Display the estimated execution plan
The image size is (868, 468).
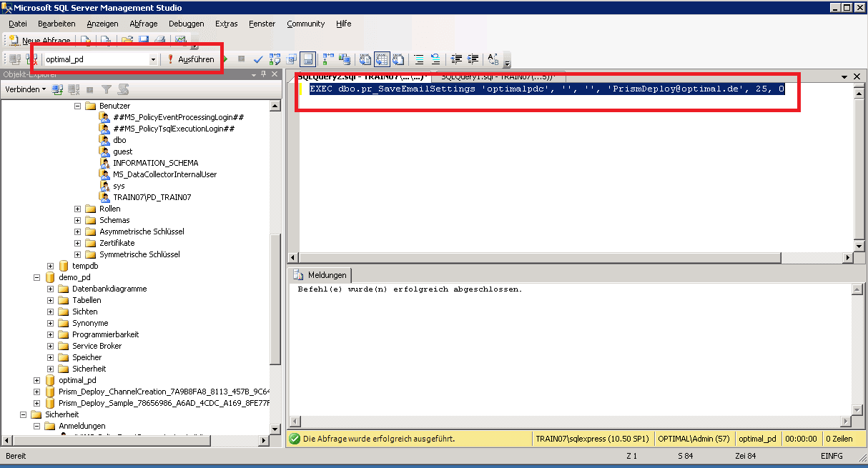pyautogui.click(x=274, y=59)
